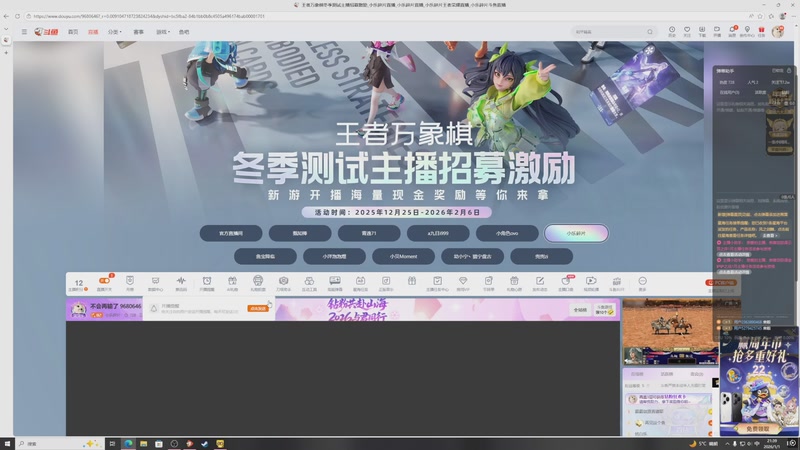Click the audio waveform icon in streamer toolbar
The image size is (800, 450).
click(181, 281)
